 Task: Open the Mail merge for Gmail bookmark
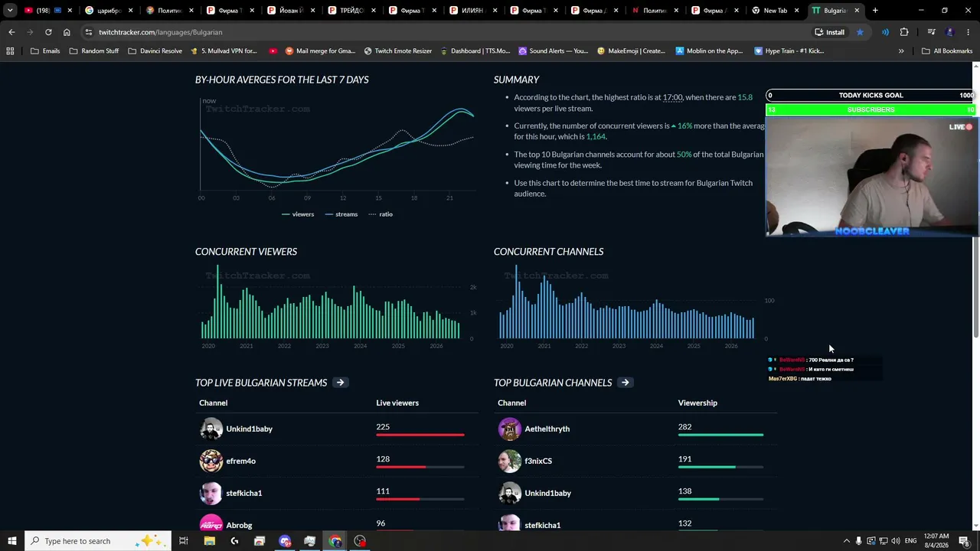click(x=320, y=51)
